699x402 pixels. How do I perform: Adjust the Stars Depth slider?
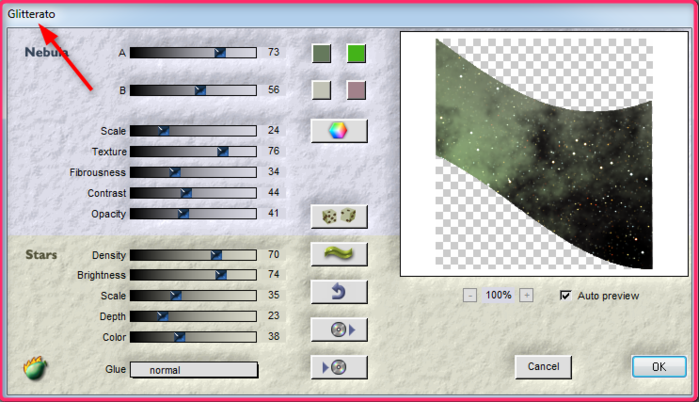pyautogui.click(x=193, y=316)
